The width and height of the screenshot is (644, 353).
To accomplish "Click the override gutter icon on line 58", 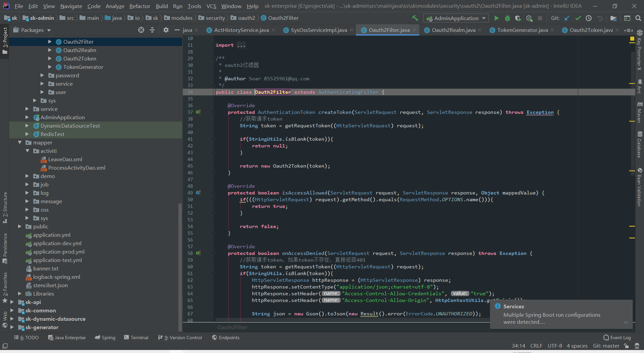I will (x=198, y=253).
